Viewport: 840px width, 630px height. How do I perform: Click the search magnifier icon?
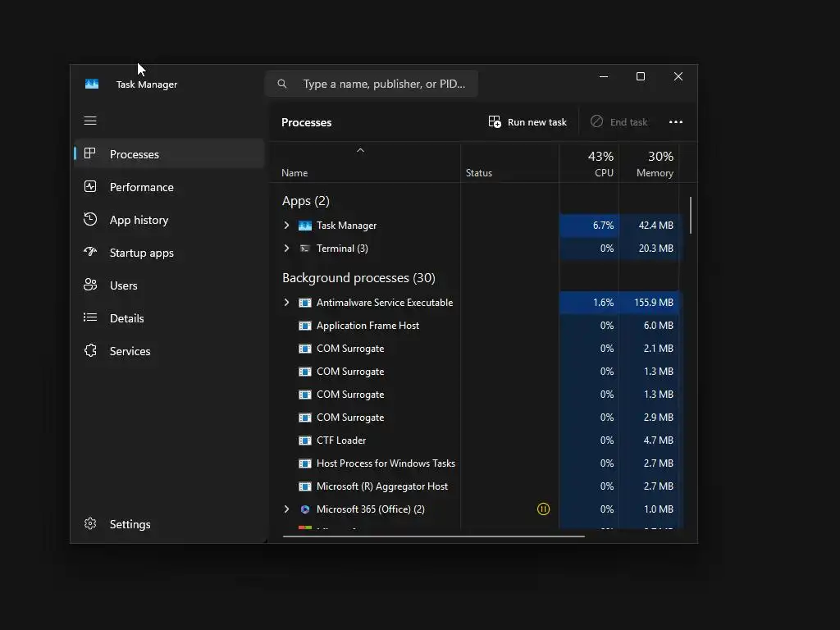[x=282, y=84]
